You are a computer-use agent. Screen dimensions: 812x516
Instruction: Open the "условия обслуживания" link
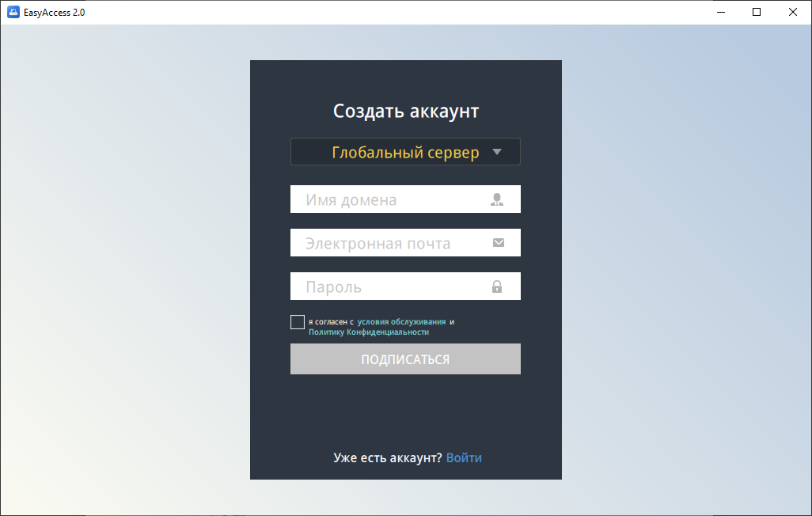(401, 322)
